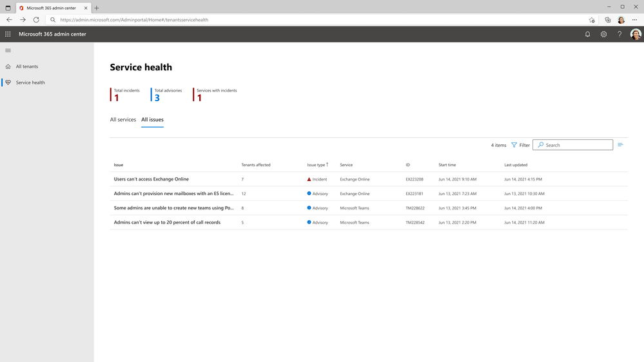The height and width of the screenshot is (362, 644).
Task: Sort by Tenants affected column header
Action: [255, 165]
